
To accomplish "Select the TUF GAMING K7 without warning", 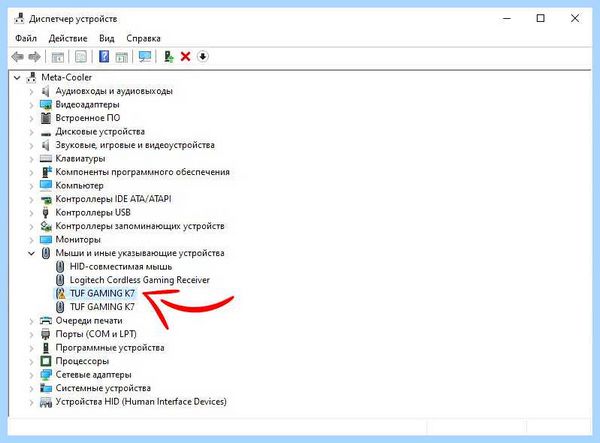I will [x=102, y=307].
